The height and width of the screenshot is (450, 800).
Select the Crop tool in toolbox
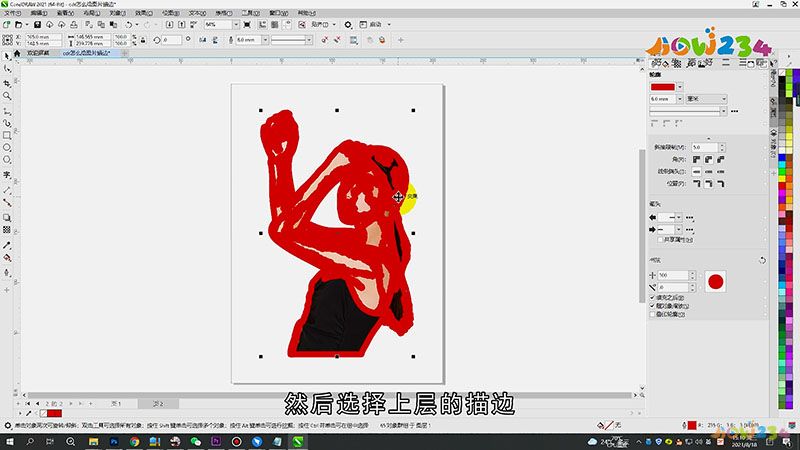coord(7,83)
